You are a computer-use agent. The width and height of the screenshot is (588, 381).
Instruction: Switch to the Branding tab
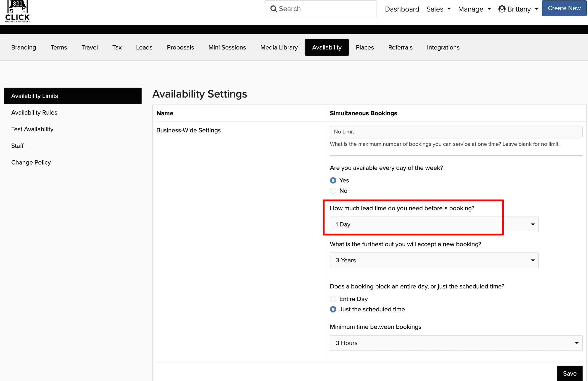click(x=24, y=47)
